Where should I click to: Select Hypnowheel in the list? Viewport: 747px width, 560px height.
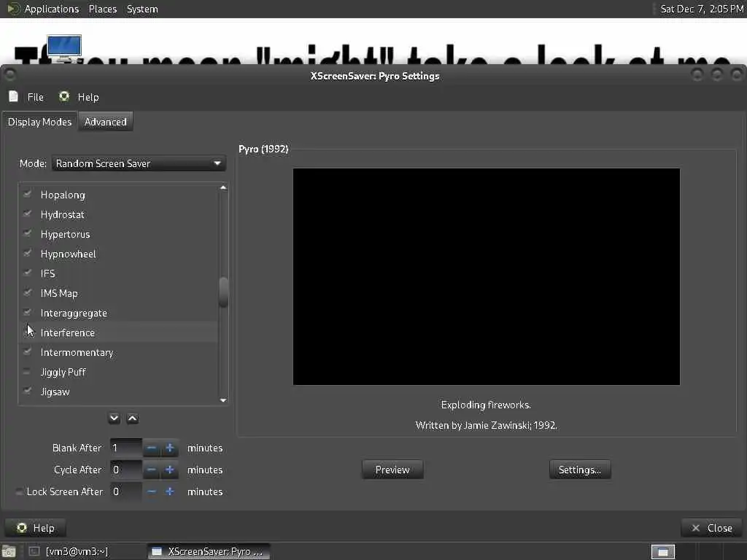tap(68, 254)
